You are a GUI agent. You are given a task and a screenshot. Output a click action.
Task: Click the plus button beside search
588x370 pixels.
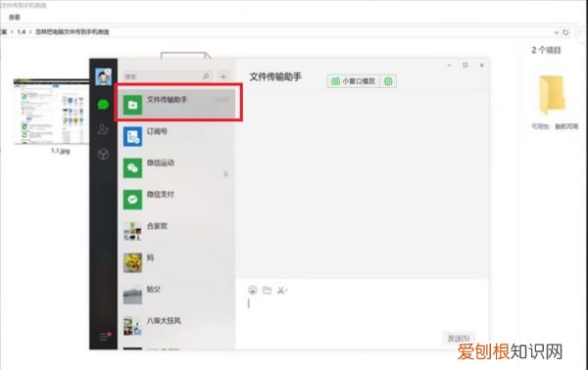(x=223, y=76)
